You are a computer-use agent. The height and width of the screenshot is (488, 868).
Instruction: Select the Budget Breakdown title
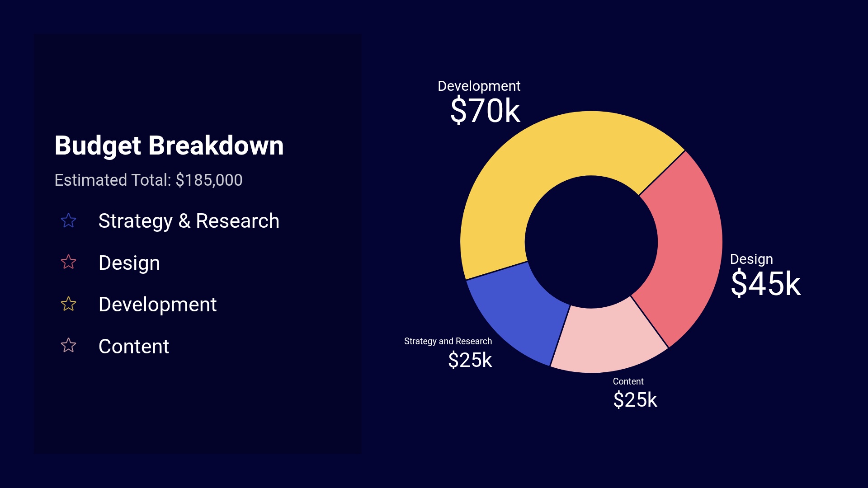pos(169,145)
